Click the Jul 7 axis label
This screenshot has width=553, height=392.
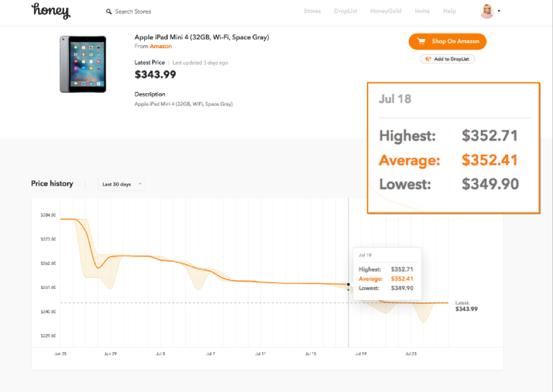coord(210,354)
